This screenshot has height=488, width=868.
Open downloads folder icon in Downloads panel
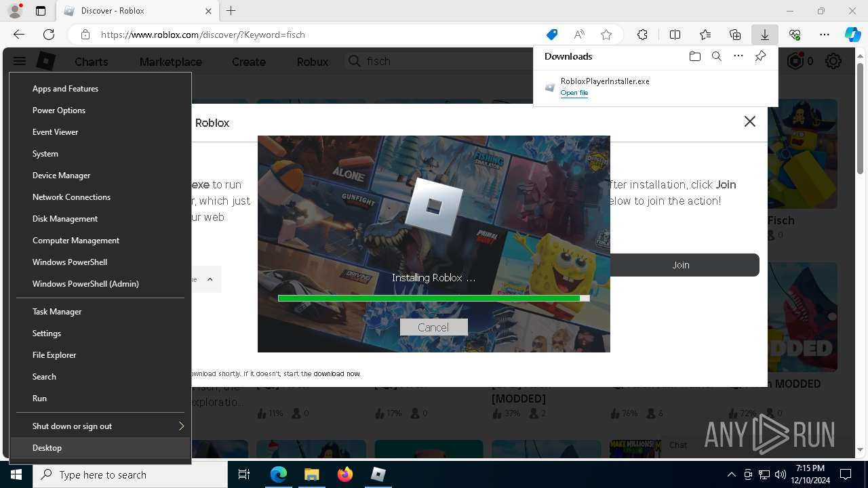pyautogui.click(x=694, y=56)
